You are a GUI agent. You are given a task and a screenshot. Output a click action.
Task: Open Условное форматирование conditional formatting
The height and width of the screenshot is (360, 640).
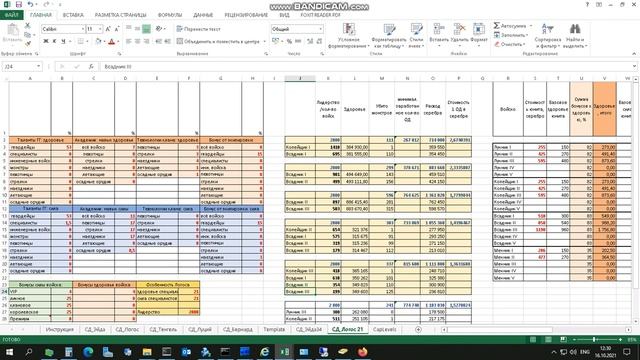[x=349, y=36]
